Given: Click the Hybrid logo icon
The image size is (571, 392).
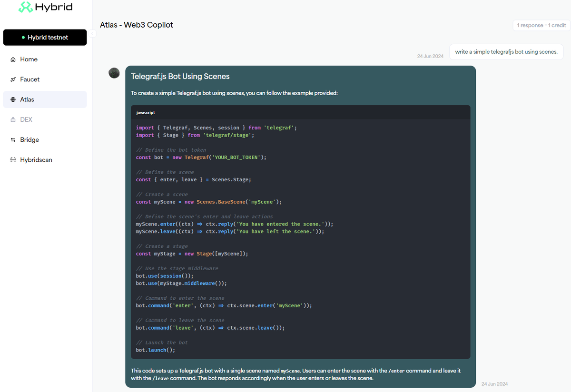Looking at the screenshot, I should [26, 7].
